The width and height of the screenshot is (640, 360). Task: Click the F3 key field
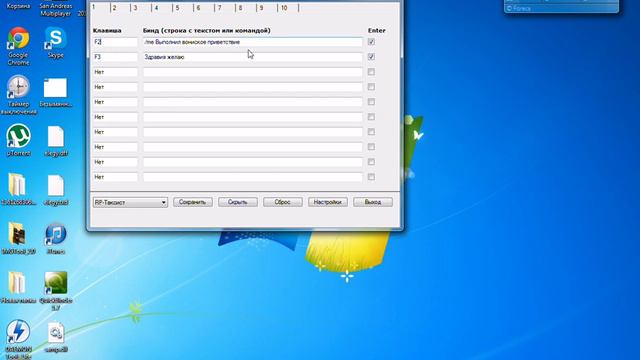[115, 57]
